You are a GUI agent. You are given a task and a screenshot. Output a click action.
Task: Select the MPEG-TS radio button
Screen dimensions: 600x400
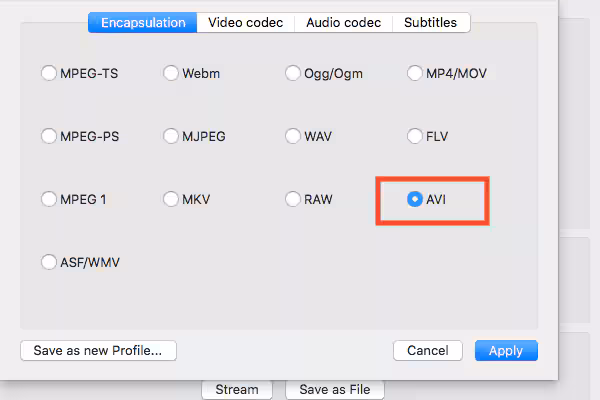(x=48, y=73)
